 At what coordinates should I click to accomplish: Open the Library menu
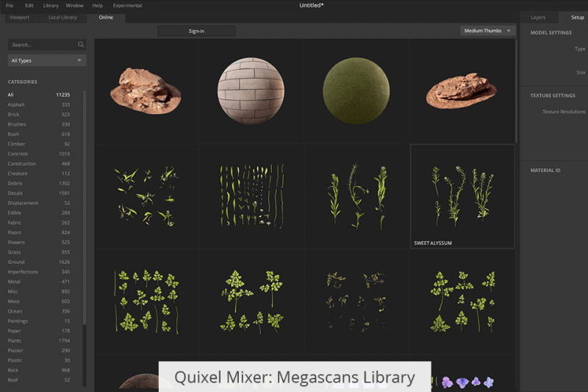tap(51, 5)
